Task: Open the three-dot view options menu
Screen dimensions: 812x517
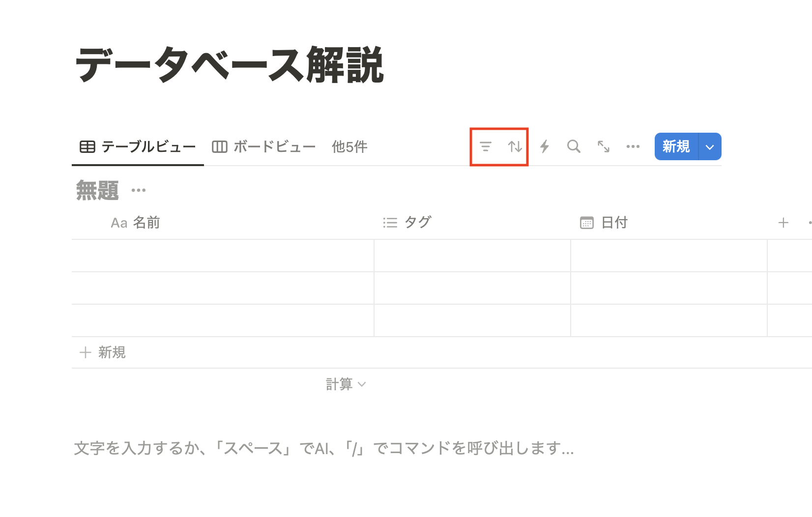Action: point(633,146)
